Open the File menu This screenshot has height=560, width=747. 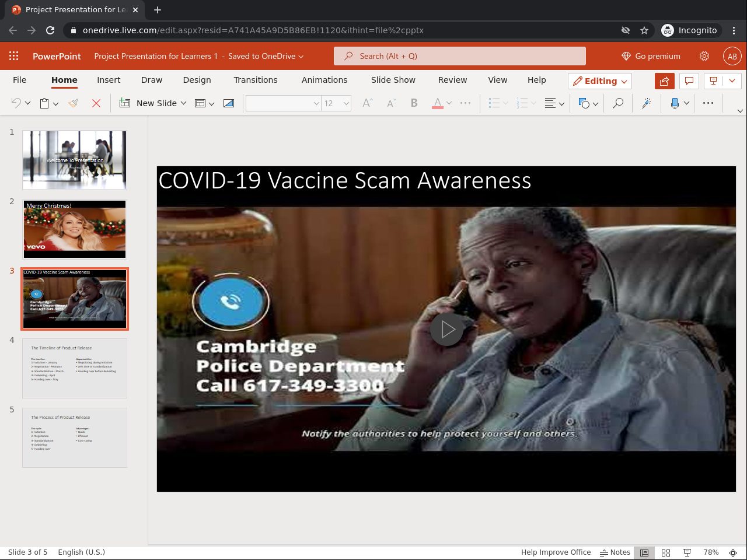pos(20,80)
